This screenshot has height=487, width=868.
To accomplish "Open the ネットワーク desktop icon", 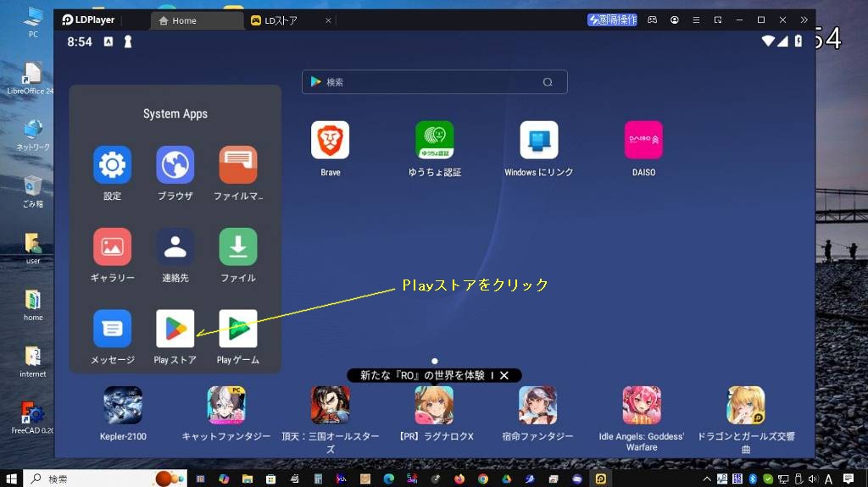I will [33, 135].
